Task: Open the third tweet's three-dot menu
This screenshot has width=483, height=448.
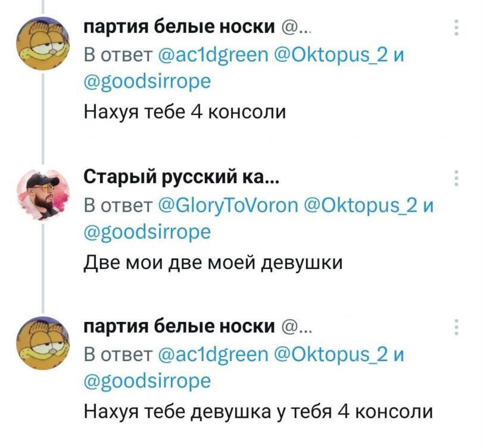Action: coord(457,327)
